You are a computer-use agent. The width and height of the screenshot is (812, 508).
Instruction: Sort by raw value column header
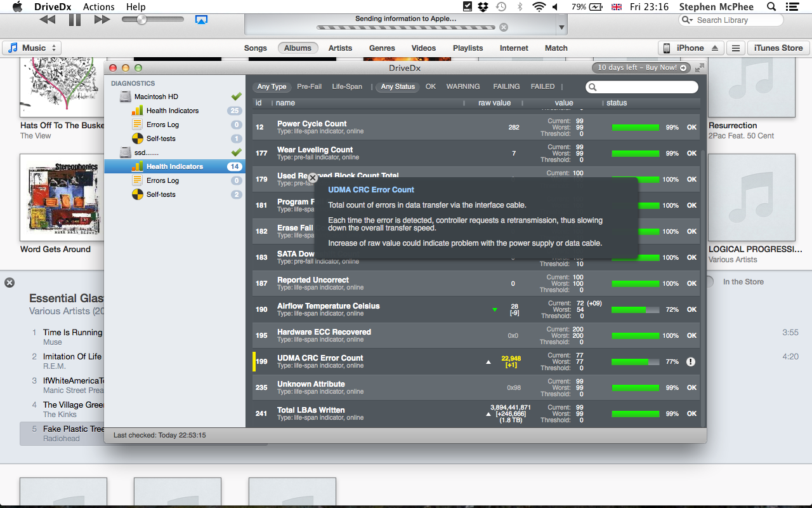494,103
